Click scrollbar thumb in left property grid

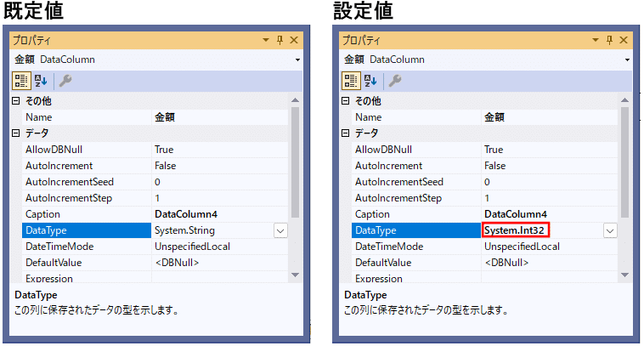295,162
